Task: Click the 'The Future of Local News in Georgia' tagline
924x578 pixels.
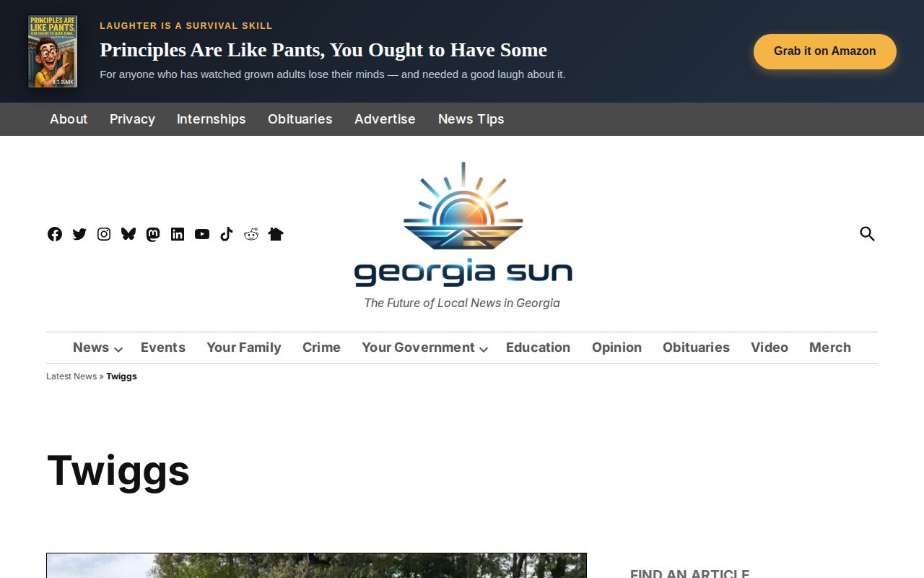Action: [462, 303]
